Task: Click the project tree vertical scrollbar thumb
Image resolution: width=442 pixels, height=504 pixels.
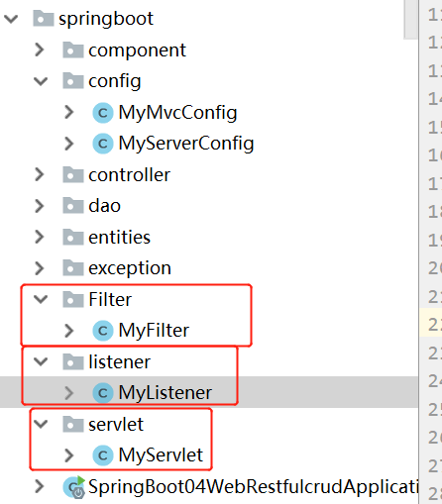Action: click(410, 19)
